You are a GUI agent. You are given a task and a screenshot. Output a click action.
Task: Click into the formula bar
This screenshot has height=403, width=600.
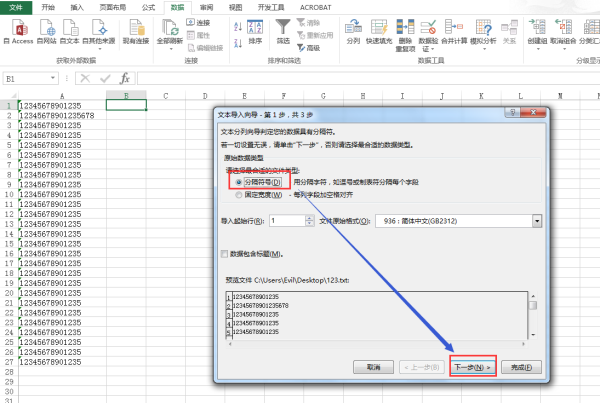367,78
